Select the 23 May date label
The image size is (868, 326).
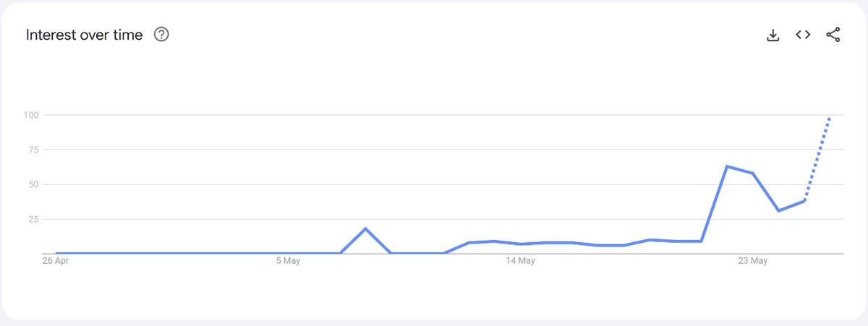pyautogui.click(x=752, y=261)
